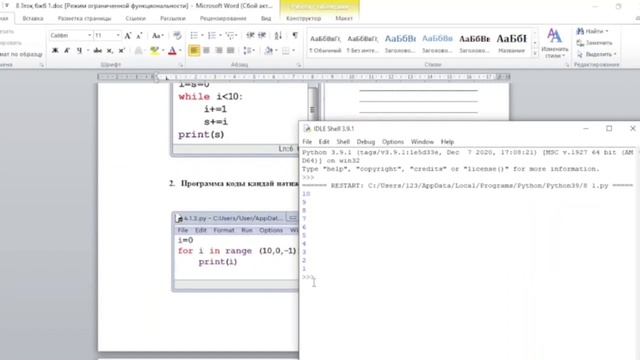
Task: Apply bold formatting in Word ribbon
Action: pyautogui.click(x=55, y=51)
